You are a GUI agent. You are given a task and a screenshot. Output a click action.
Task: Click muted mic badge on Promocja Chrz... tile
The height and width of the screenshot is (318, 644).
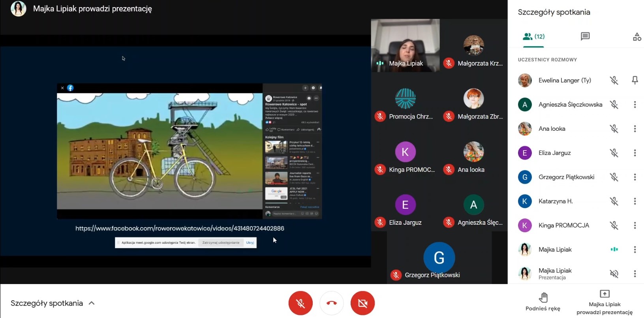[x=380, y=117]
